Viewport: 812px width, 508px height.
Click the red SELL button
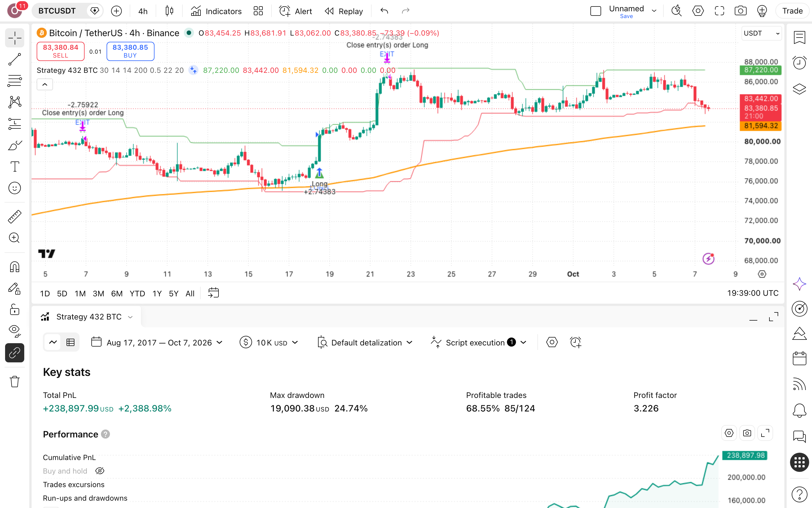click(x=60, y=51)
